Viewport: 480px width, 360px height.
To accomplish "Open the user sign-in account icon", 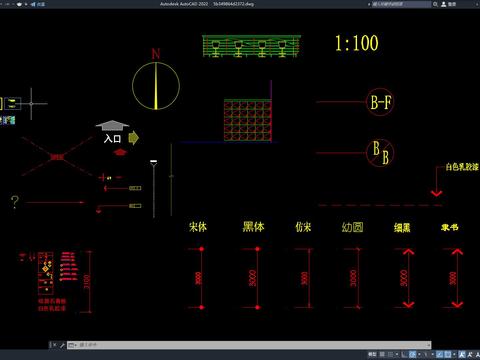I will [x=444, y=4].
